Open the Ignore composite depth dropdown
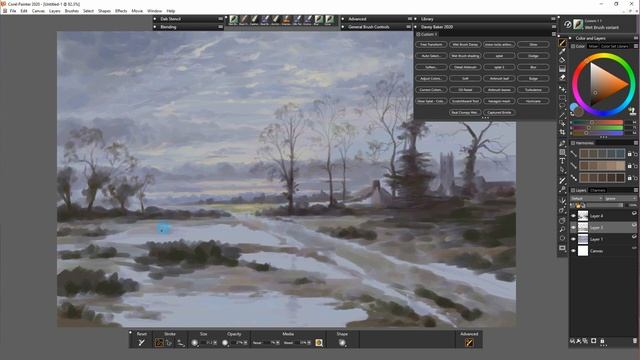640x360 pixels. [620, 198]
